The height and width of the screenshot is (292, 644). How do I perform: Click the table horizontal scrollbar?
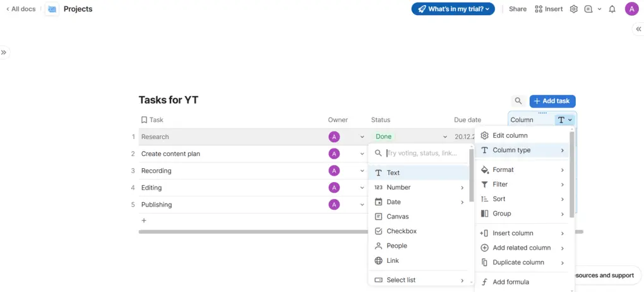[253, 232]
